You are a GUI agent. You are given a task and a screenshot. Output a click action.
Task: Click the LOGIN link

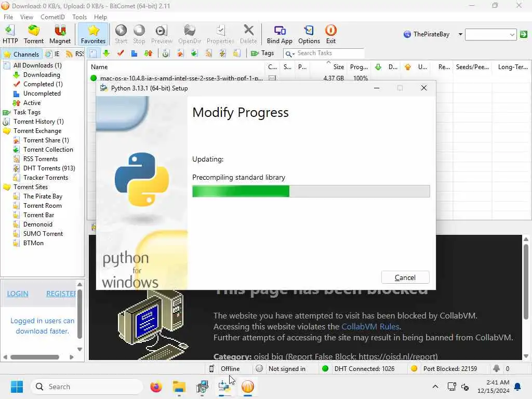[18, 294]
